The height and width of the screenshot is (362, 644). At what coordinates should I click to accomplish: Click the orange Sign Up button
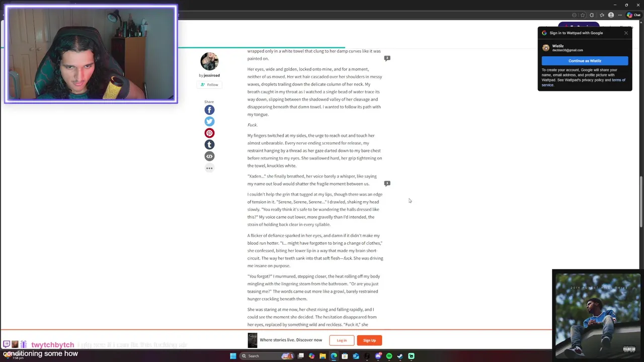(x=369, y=340)
